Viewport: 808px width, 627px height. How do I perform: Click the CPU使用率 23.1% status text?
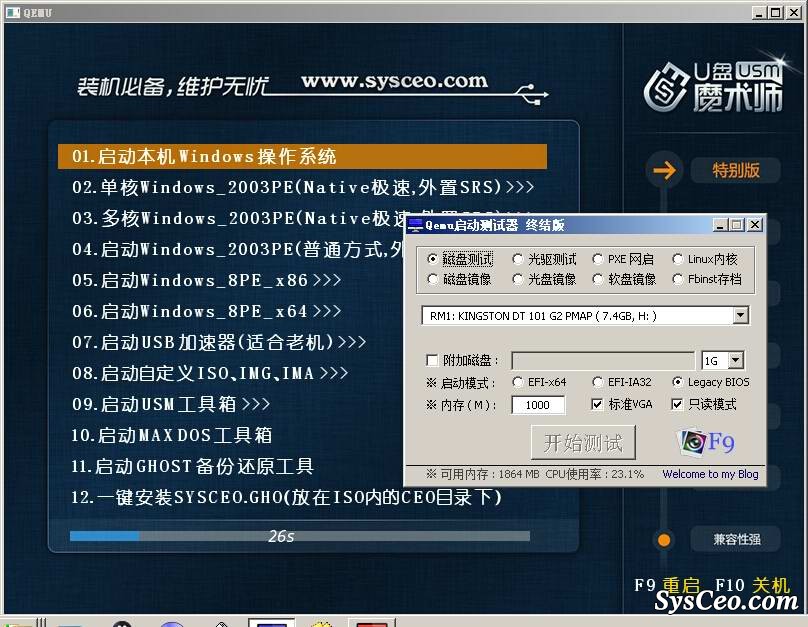click(x=595, y=474)
